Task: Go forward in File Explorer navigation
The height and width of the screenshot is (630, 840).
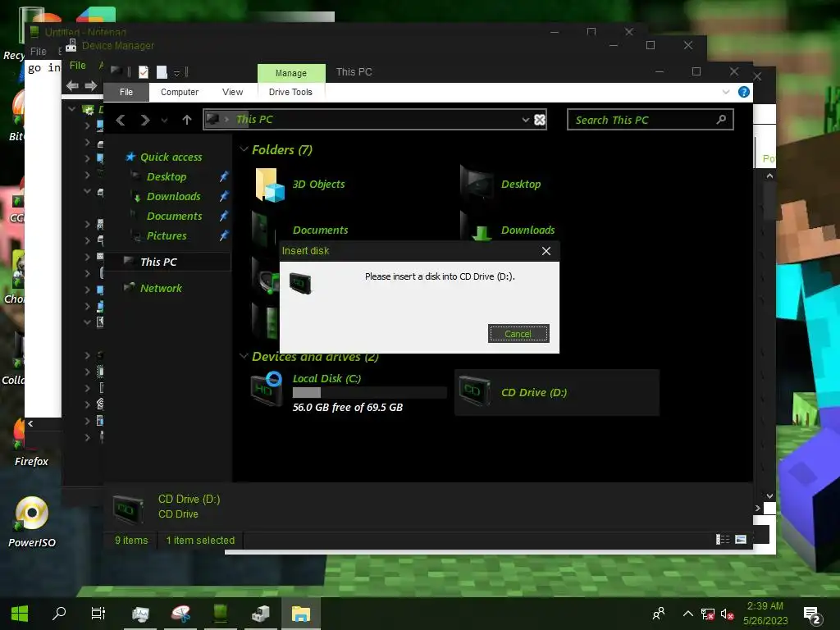Action: point(144,120)
